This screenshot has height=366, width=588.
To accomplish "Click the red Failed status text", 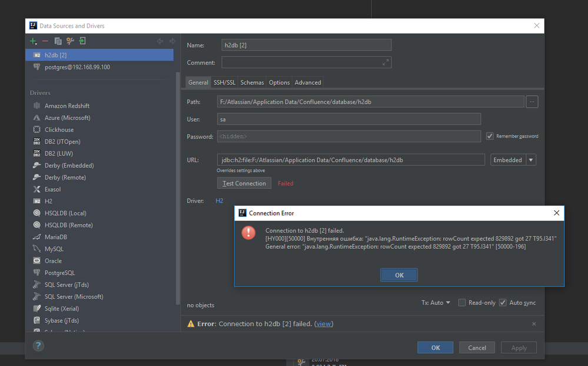I will pyautogui.click(x=285, y=184).
